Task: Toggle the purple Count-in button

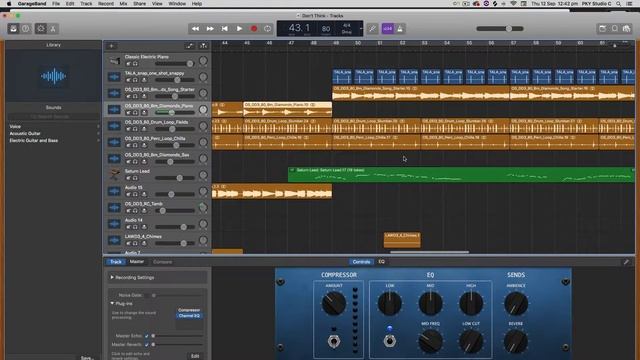Action: (x=387, y=29)
